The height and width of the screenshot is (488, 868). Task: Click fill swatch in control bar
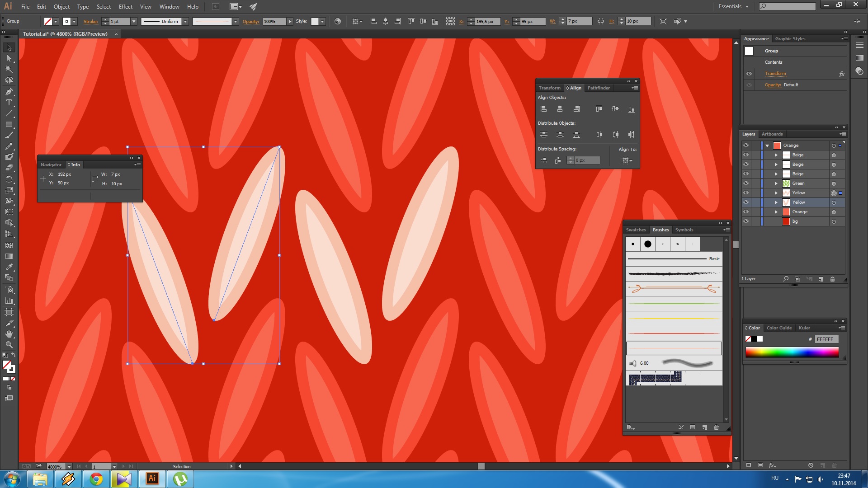click(x=48, y=21)
